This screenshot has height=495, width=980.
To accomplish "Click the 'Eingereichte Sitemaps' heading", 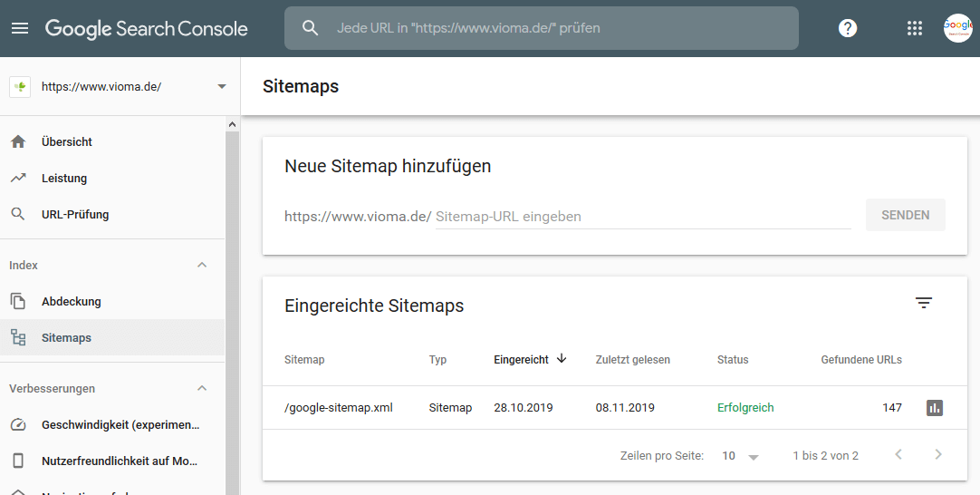I will point(374,306).
